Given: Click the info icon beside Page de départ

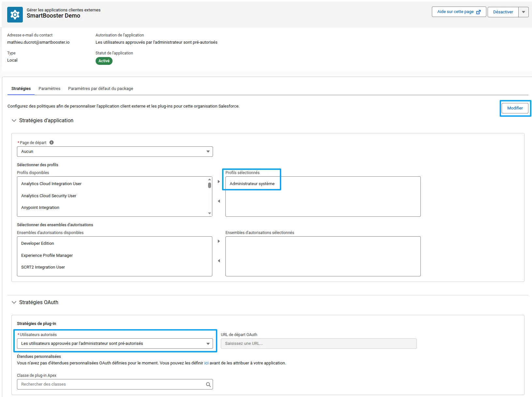Looking at the screenshot, I should [52, 142].
